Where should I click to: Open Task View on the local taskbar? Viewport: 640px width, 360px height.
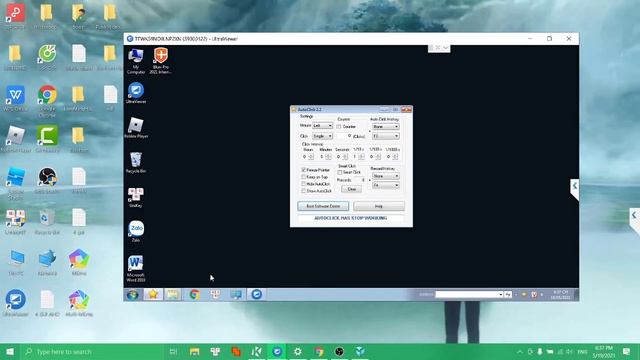click(x=173, y=351)
